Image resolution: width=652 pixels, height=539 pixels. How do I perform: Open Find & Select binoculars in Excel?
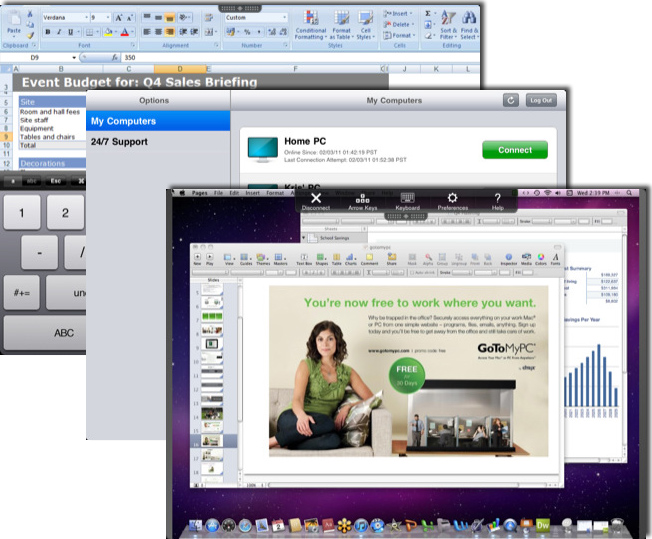469,25
